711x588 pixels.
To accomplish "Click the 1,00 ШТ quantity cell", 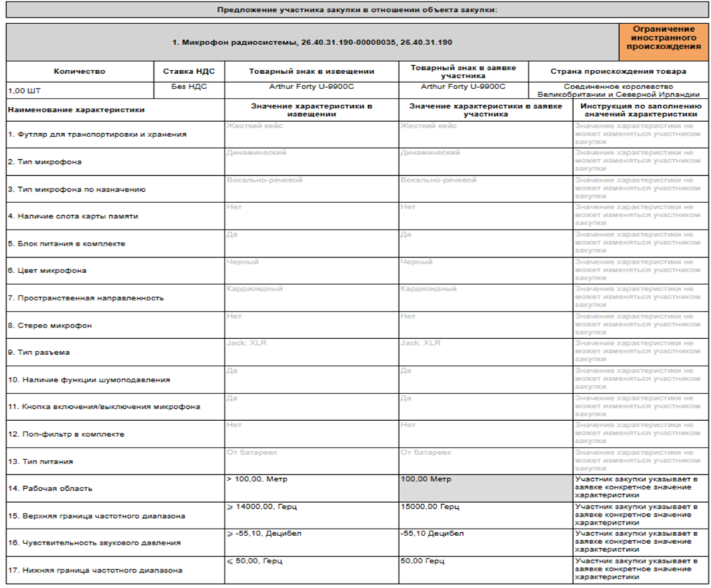I will [x=80, y=91].
